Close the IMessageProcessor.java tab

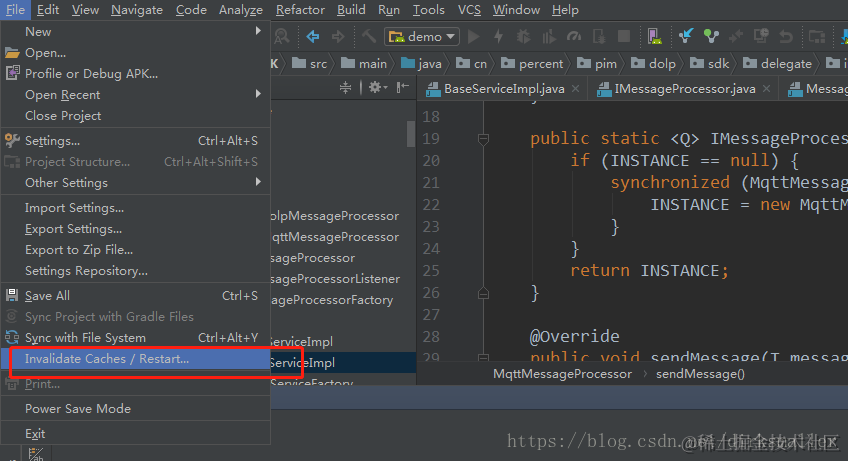click(x=766, y=89)
